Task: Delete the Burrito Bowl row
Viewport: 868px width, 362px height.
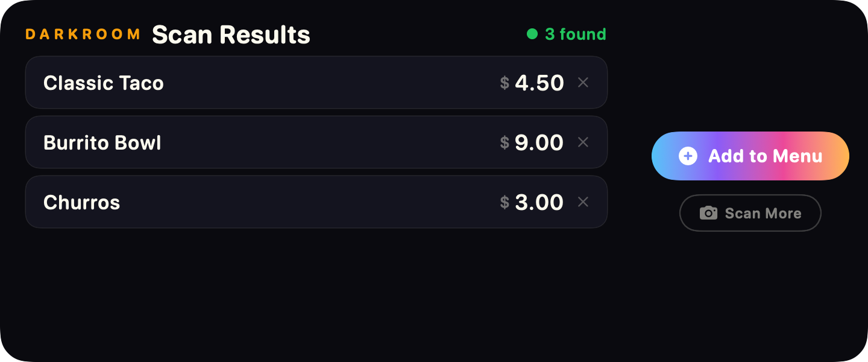Action: pyautogui.click(x=583, y=142)
